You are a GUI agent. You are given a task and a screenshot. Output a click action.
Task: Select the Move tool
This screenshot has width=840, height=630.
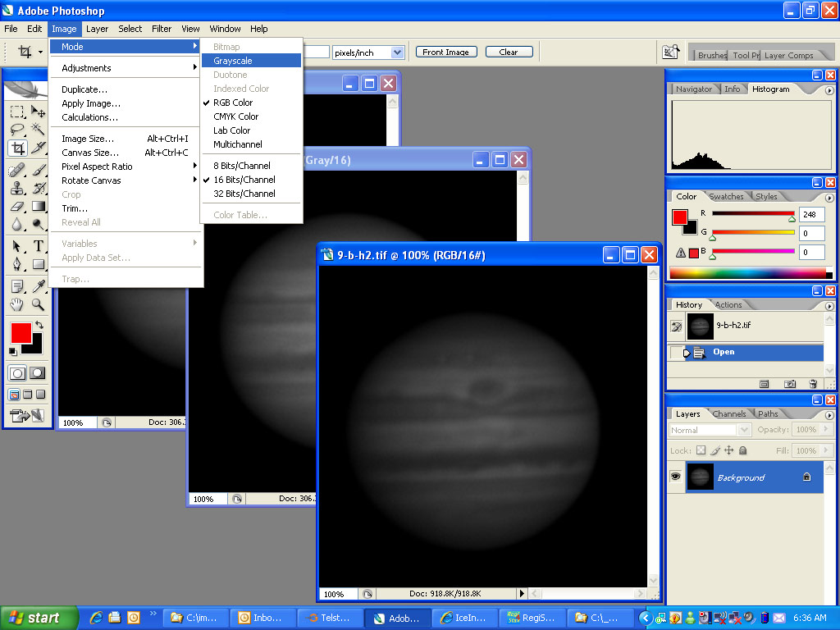click(x=38, y=112)
